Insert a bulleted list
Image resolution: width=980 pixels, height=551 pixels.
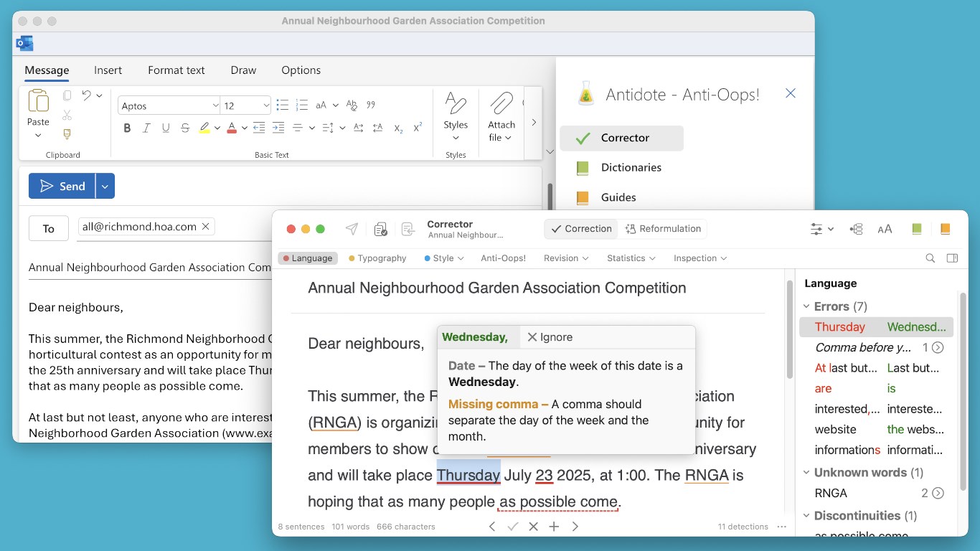click(x=282, y=105)
